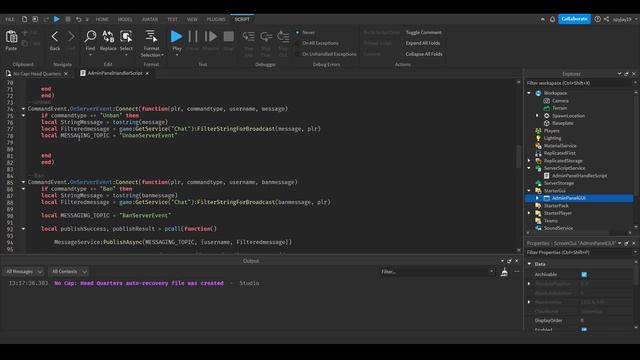
Task: Click the share icon beside help
Action: tap(607, 19)
